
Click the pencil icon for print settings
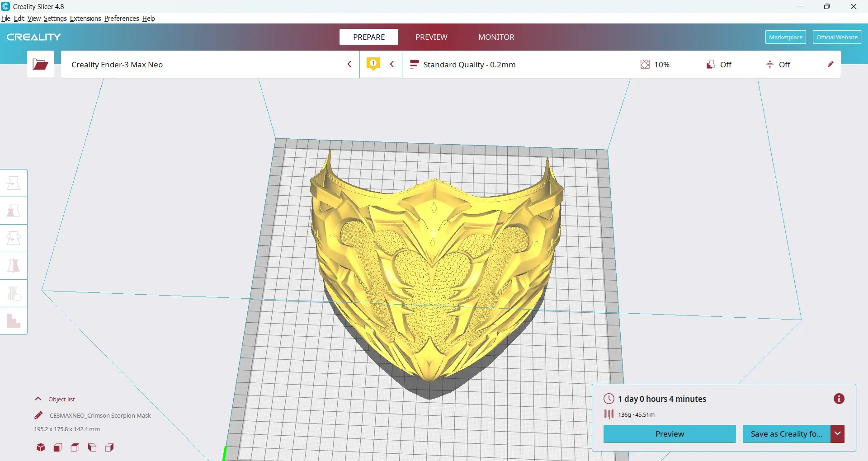(830, 64)
